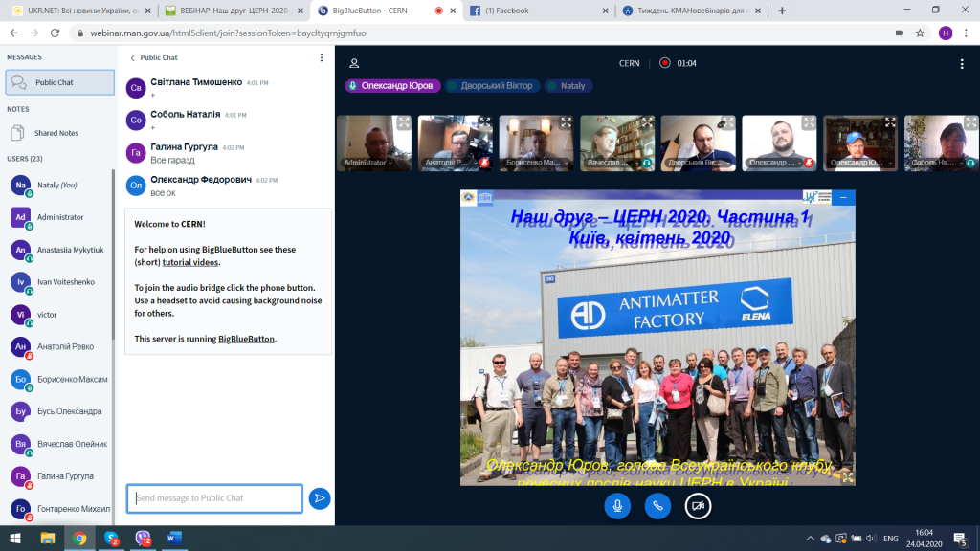Viewport: 980px width, 551px height.
Task: Fullscreen the Дворський webcam thumbnail
Action: [x=728, y=123]
